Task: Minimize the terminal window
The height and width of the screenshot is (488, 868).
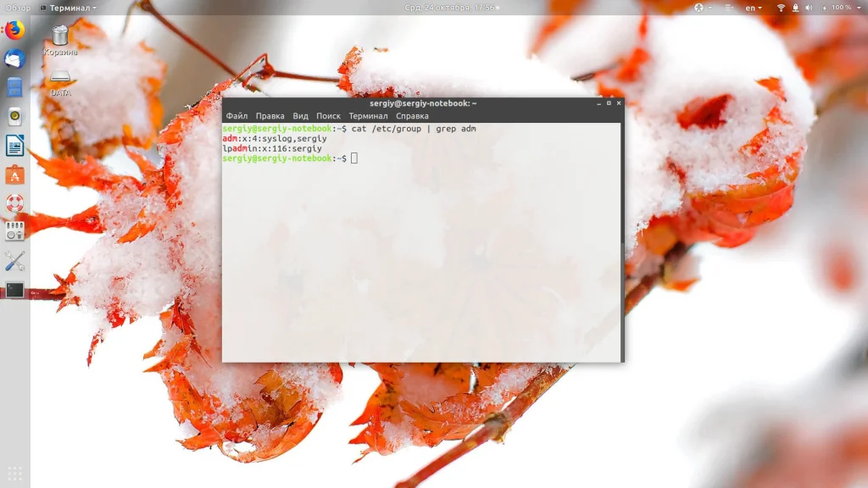Action: coord(599,103)
